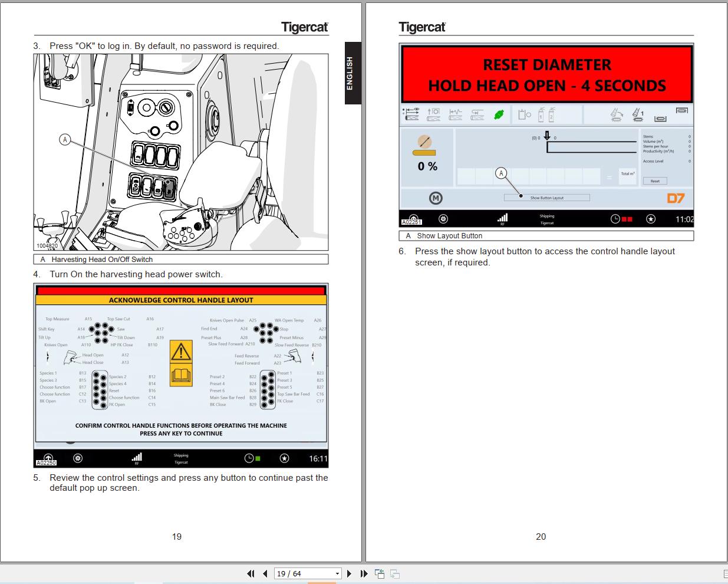Click the red RESET DIAMETER banner

coord(547,75)
